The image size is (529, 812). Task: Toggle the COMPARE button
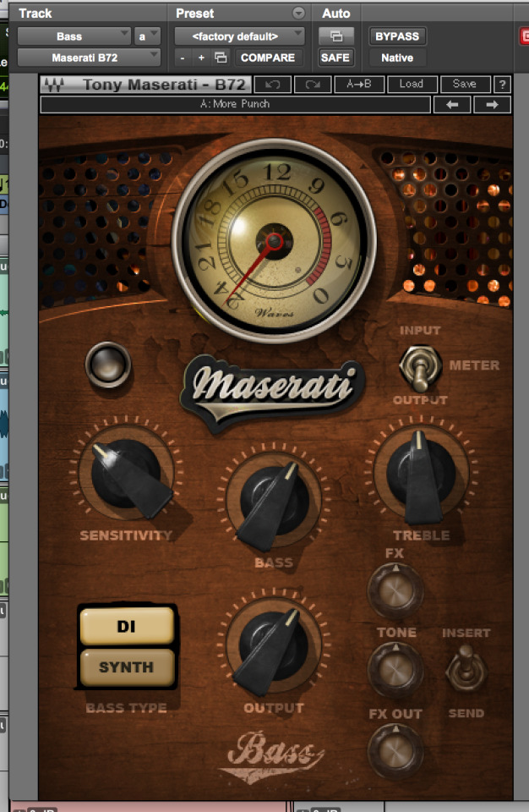(268, 58)
